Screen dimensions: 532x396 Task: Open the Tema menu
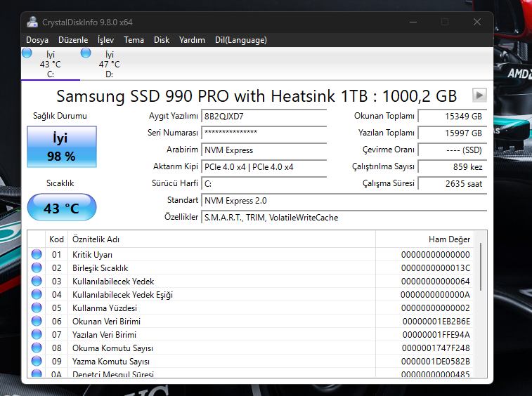134,40
